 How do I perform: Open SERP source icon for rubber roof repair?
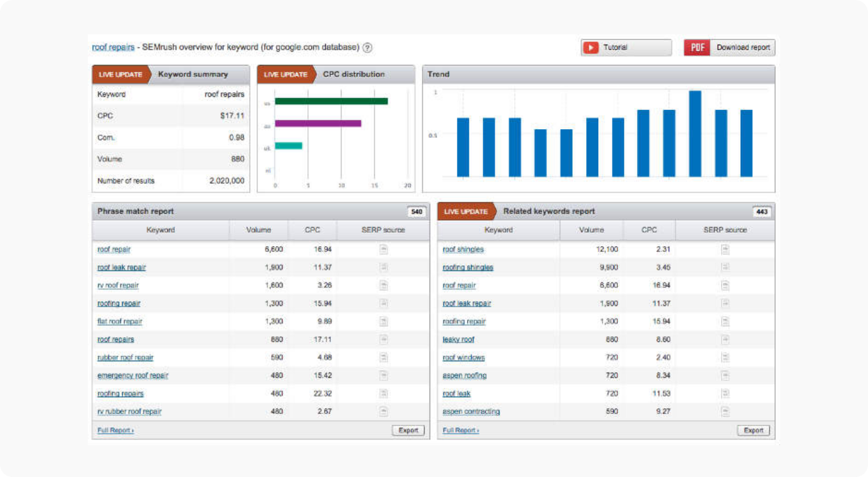384,357
